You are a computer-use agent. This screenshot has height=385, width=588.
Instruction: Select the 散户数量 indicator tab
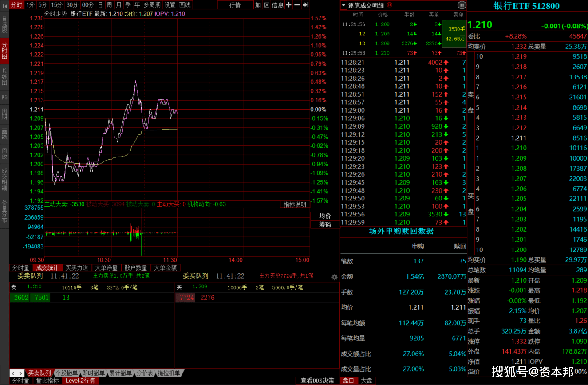point(136,268)
